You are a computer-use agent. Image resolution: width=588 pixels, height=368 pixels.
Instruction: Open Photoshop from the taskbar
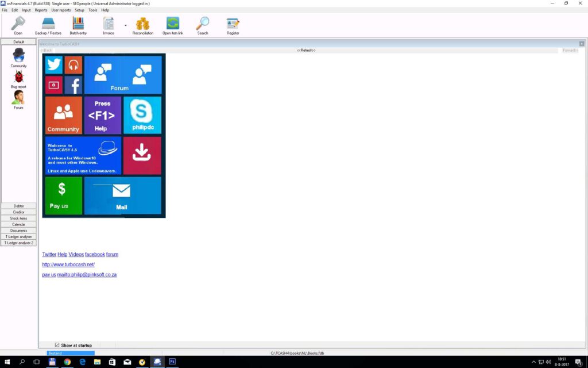click(172, 362)
